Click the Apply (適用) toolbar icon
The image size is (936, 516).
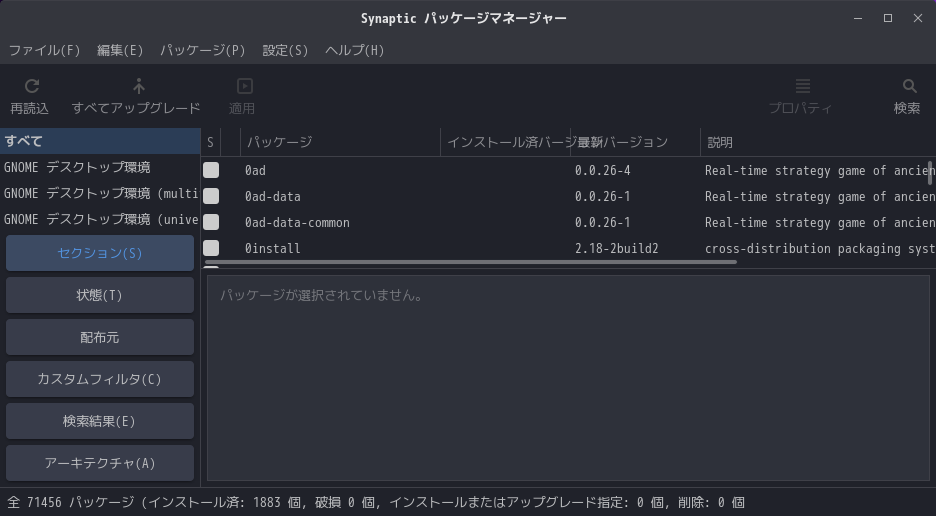244,87
